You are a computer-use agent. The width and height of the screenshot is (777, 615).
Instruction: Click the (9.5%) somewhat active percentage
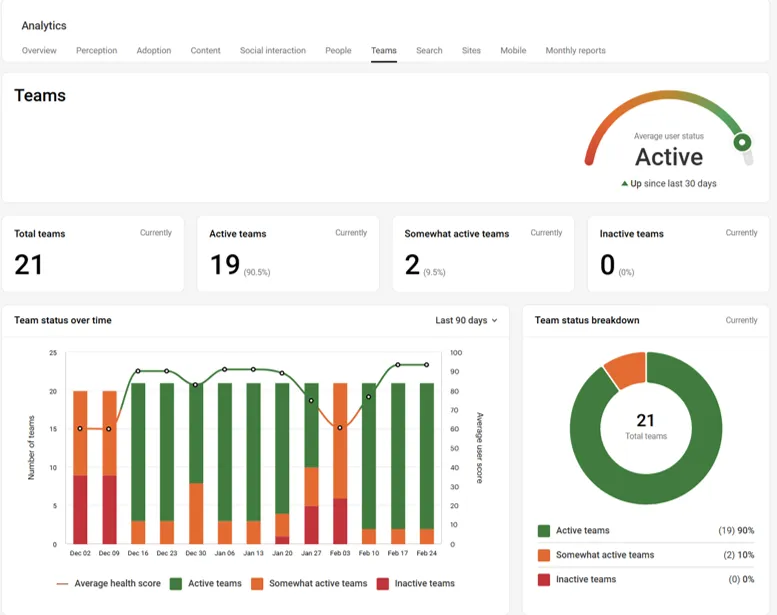coord(434,272)
